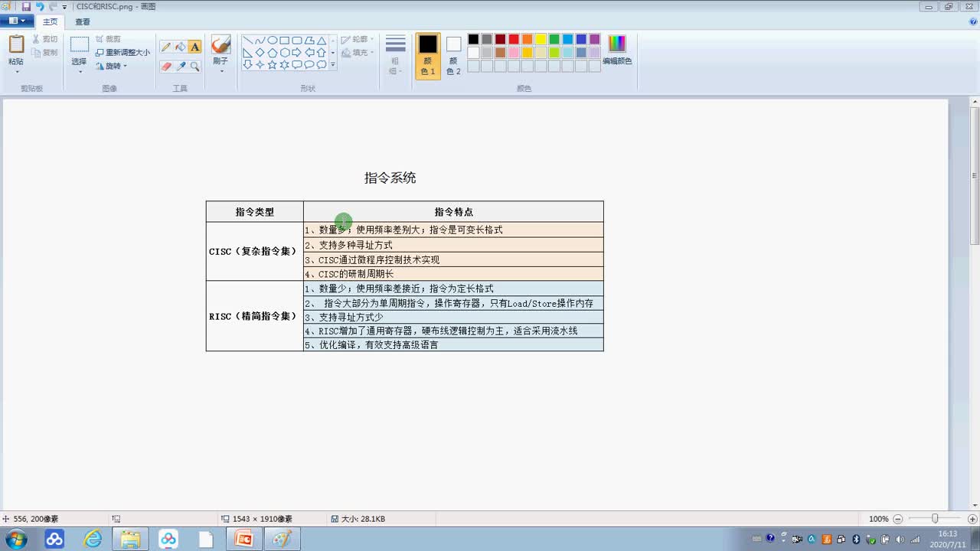Click the Brushes icon
Image resolution: width=980 pixels, height=551 pixels.
[x=220, y=45]
